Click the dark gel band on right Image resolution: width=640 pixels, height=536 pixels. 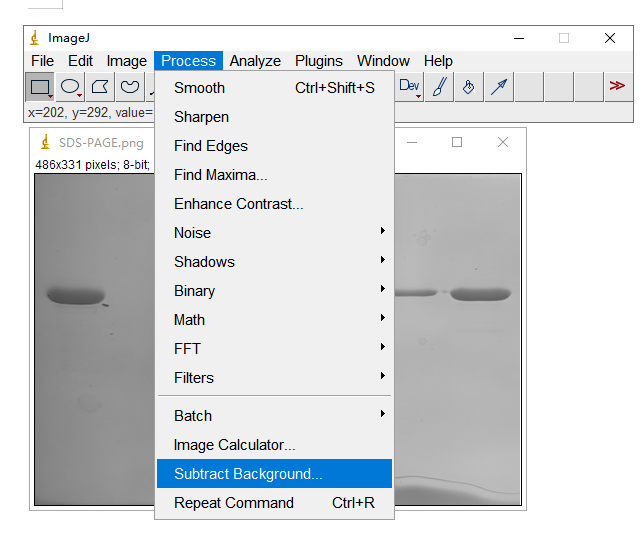480,294
